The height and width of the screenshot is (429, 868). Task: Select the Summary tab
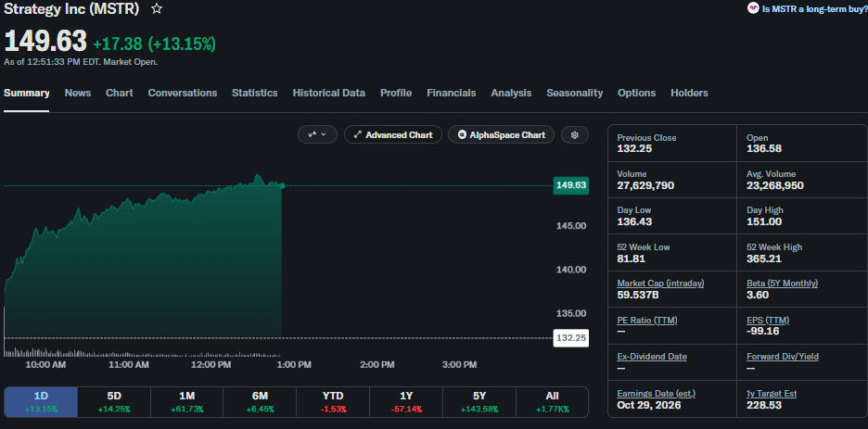click(27, 93)
